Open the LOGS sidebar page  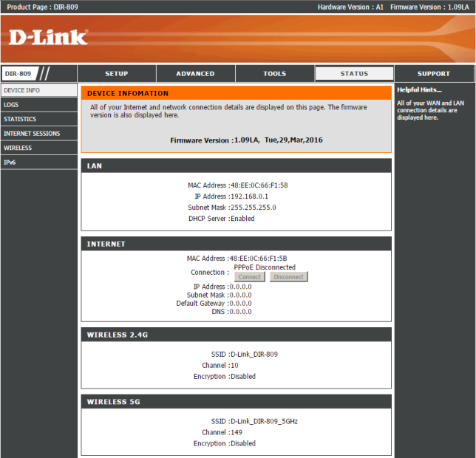pyautogui.click(x=39, y=105)
